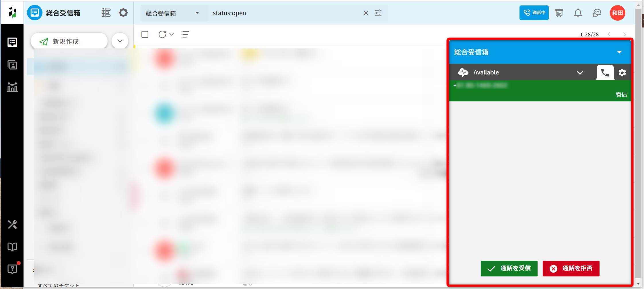644x289 pixels.
Task: Open the knowledge book icon in sidebar
Action: pyautogui.click(x=12, y=247)
